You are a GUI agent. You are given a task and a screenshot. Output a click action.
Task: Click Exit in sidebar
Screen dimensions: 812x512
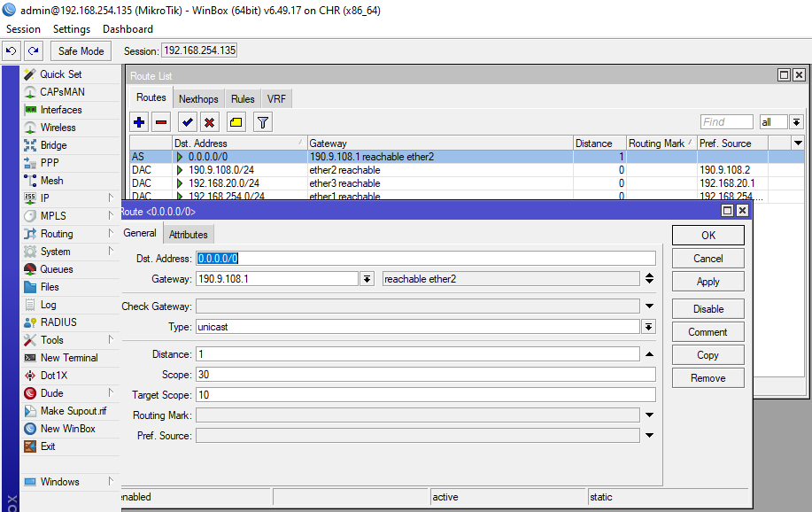48,446
